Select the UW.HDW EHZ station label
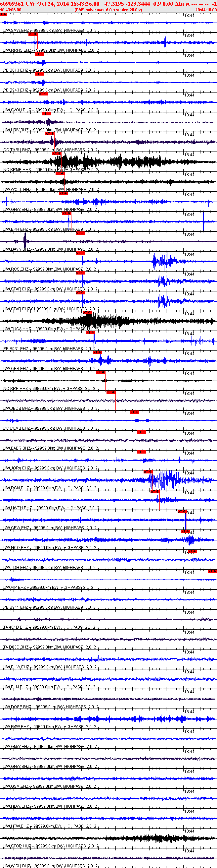217x868 pixels. 50,806
